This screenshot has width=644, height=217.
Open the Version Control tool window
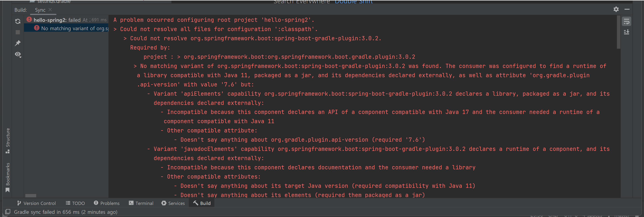pos(37,203)
